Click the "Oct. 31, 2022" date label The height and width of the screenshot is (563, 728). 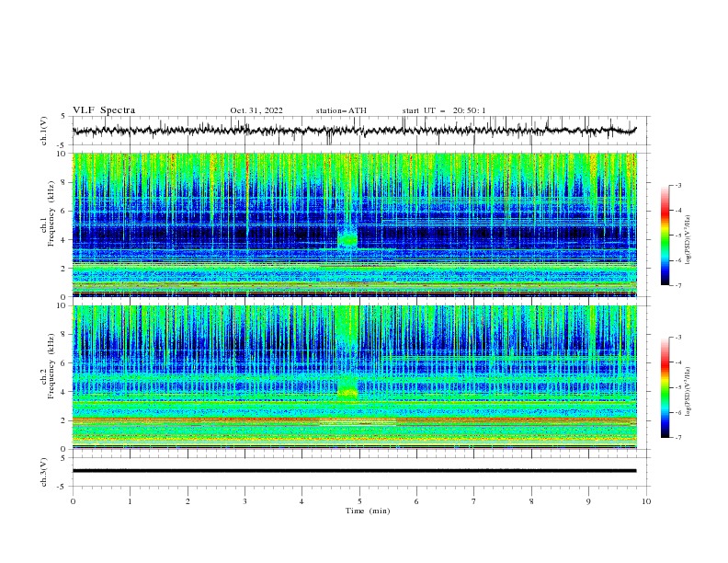256,110
